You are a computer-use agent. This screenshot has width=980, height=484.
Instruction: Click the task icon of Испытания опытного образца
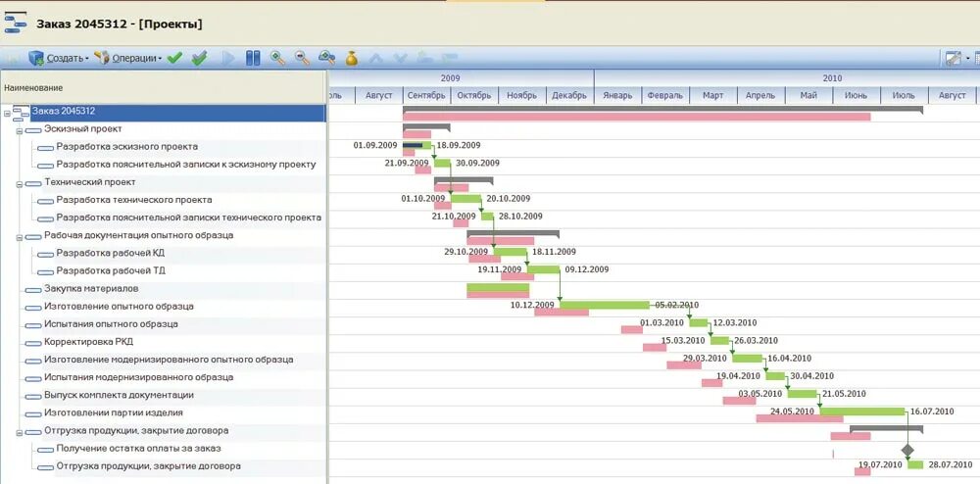[33, 325]
